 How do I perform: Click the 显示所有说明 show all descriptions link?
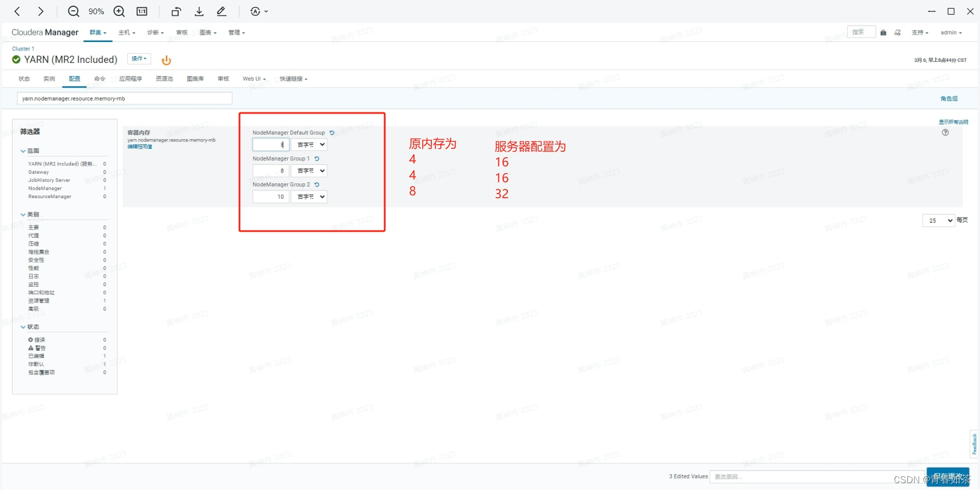tap(953, 122)
